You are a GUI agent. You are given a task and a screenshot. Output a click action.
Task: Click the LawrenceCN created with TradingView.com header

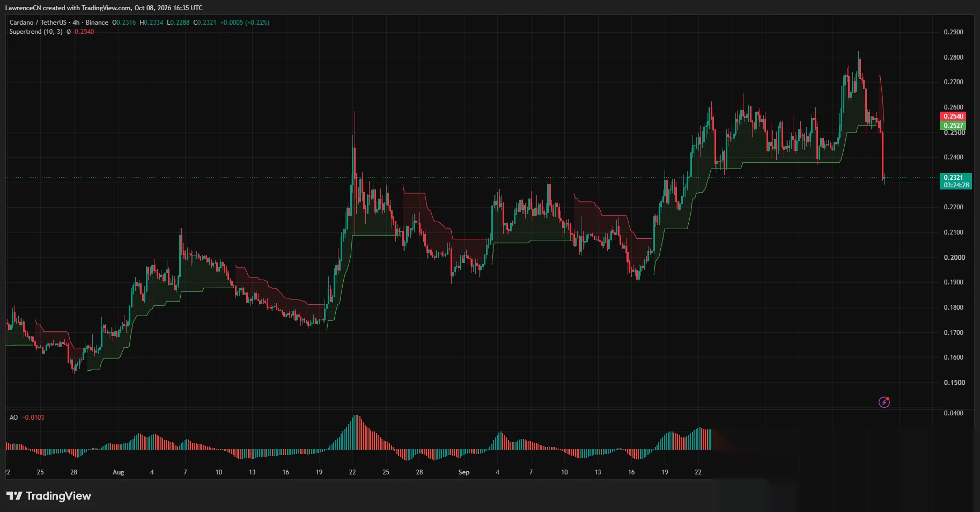tap(104, 8)
